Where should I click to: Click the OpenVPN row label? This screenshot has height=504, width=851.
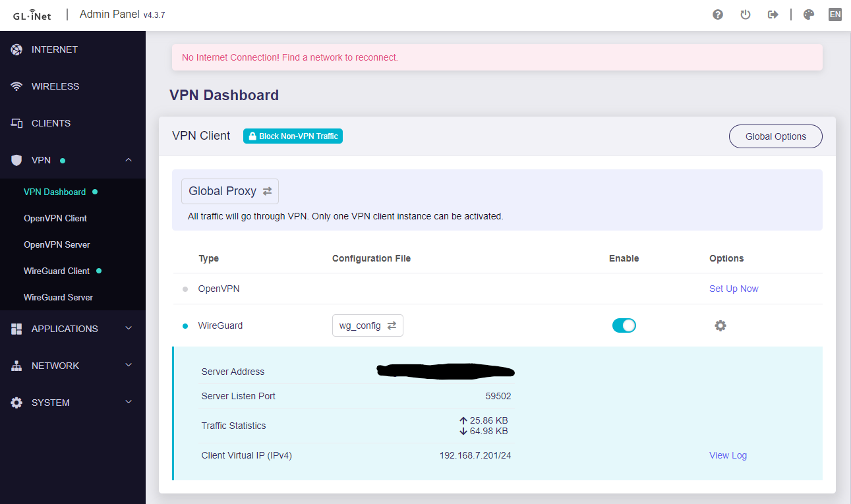click(220, 289)
